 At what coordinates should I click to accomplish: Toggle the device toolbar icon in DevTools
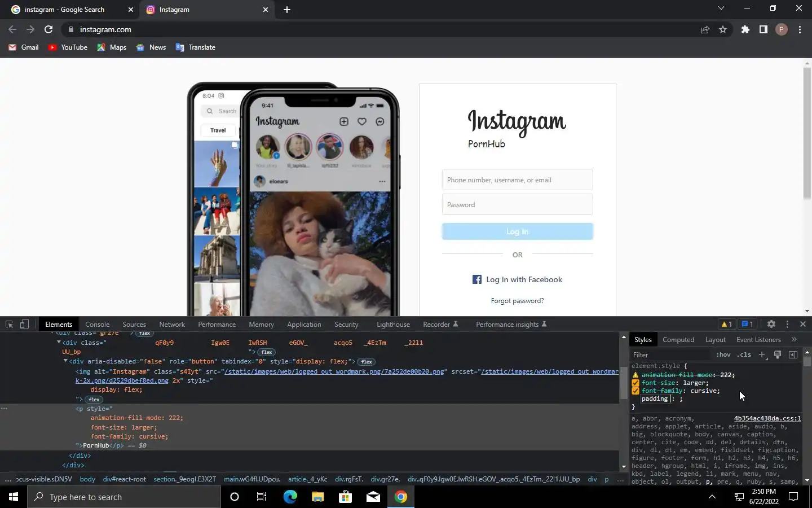[x=24, y=324]
